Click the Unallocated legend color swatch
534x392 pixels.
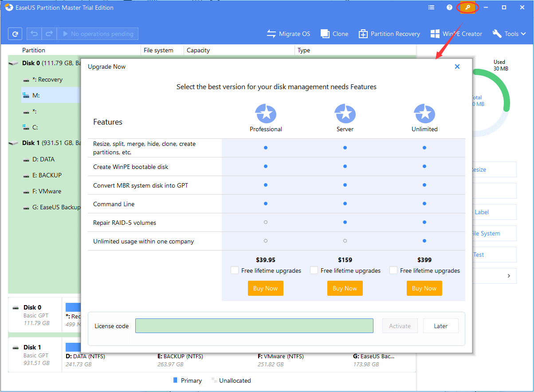214,380
